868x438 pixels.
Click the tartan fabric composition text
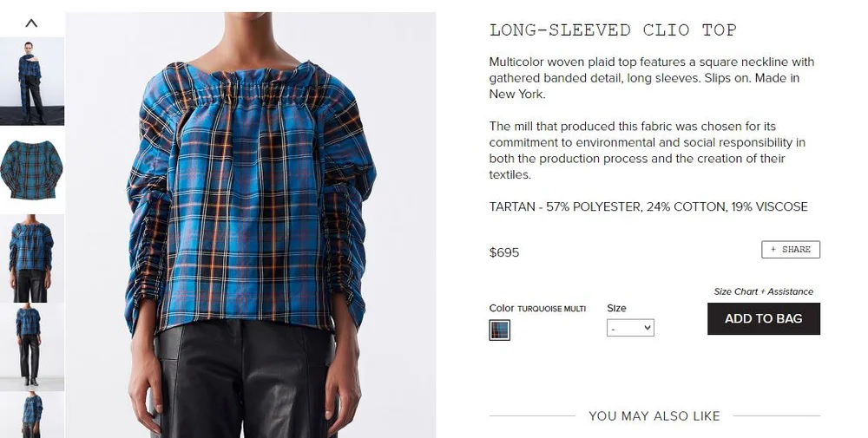coord(648,206)
